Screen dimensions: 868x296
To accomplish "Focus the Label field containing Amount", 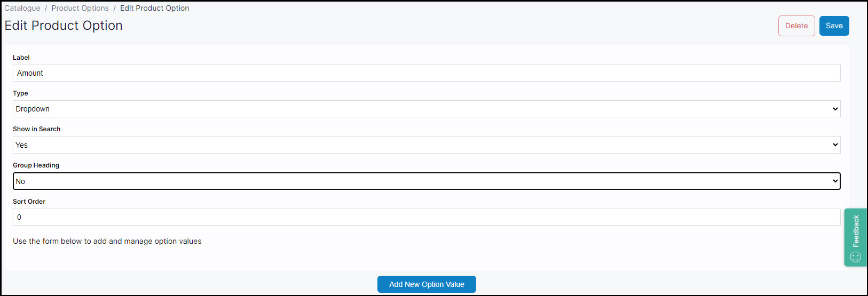I will tap(426, 73).
